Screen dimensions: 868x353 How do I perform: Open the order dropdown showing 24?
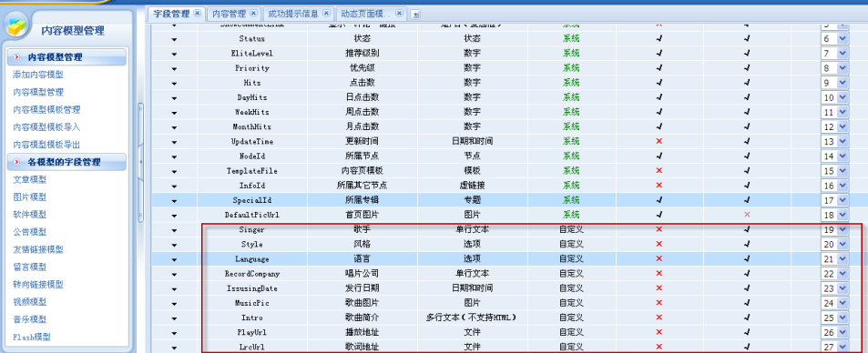coord(835,303)
